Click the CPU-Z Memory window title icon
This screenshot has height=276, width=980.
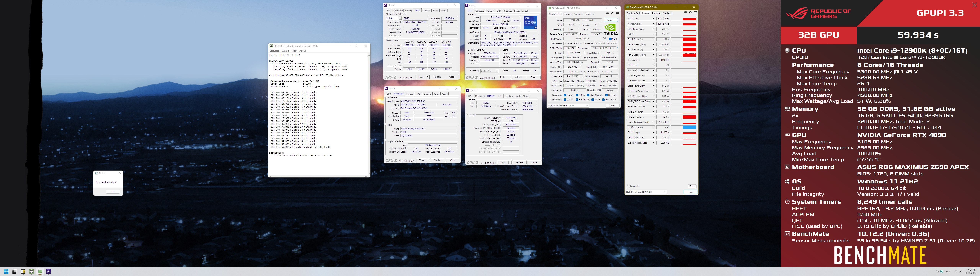(x=468, y=91)
